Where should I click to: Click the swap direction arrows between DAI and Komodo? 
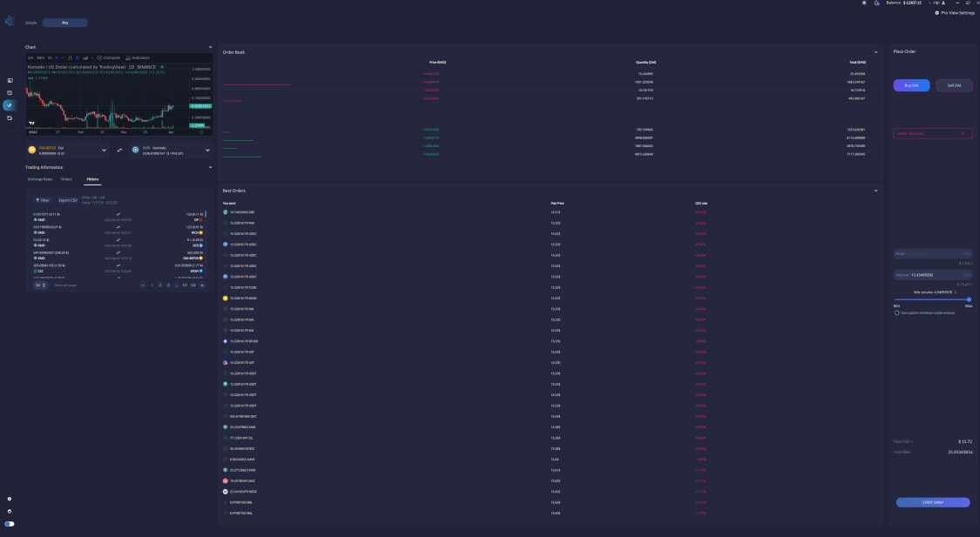(120, 150)
